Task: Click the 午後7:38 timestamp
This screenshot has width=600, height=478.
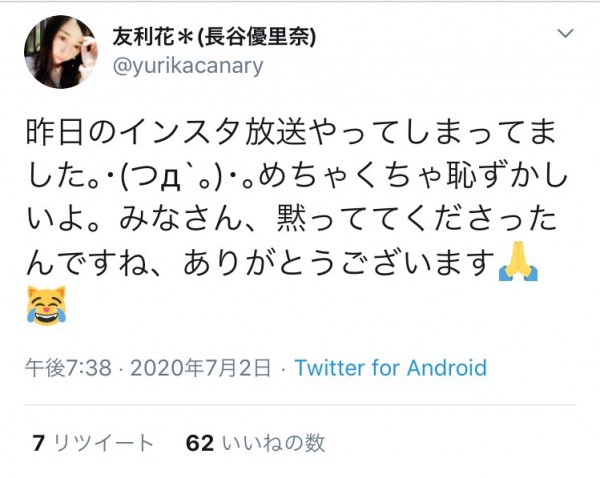Action: pyautogui.click(x=68, y=368)
